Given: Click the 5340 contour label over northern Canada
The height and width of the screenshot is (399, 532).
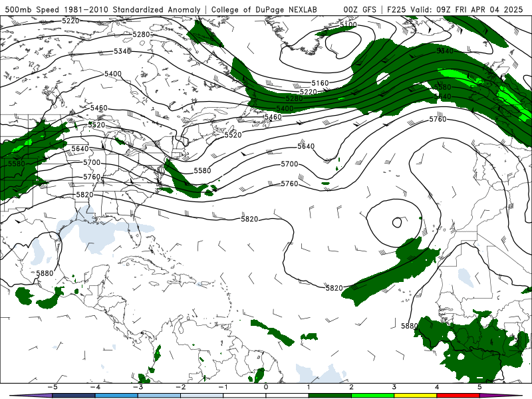Looking at the screenshot, I should pyautogui.click(x=122, y=51).
